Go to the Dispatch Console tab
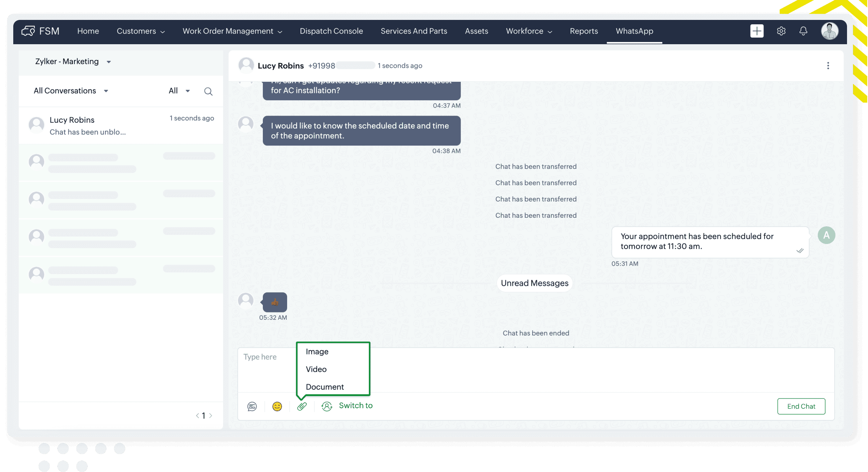Image resolution: width=868 pixels, height=472 pixels. (x=331, y=31)
